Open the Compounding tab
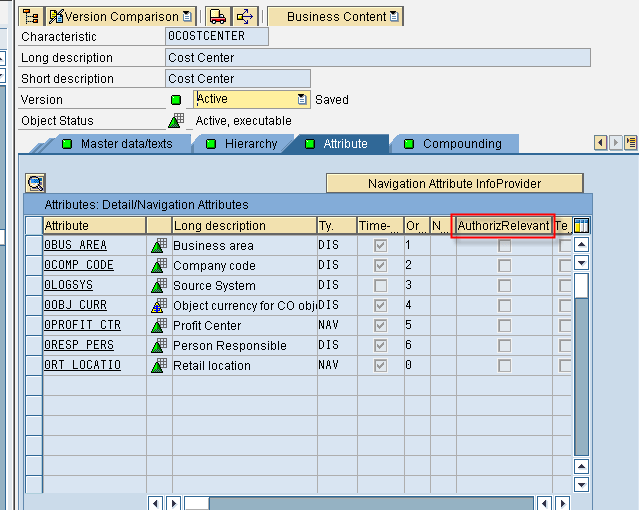639x510 pixels. 454,144
